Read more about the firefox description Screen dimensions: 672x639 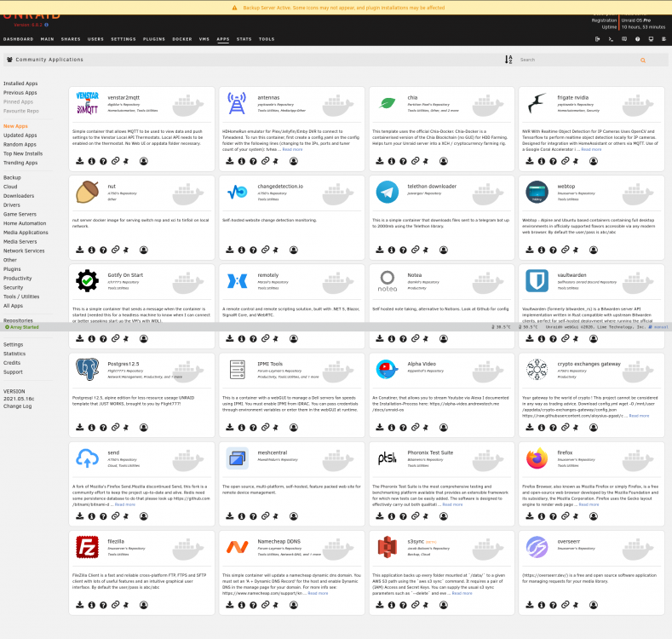pos(589,504)
